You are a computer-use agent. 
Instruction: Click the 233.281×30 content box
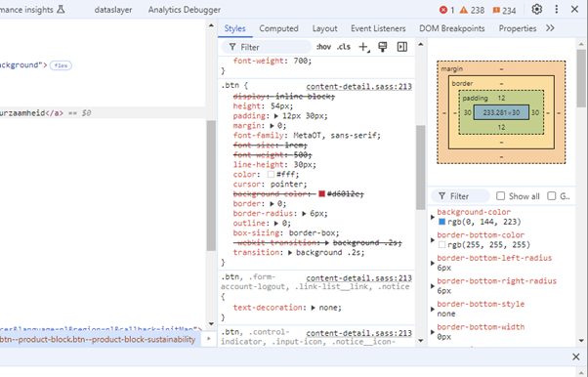pyautogui.click(x=501, y=112)
